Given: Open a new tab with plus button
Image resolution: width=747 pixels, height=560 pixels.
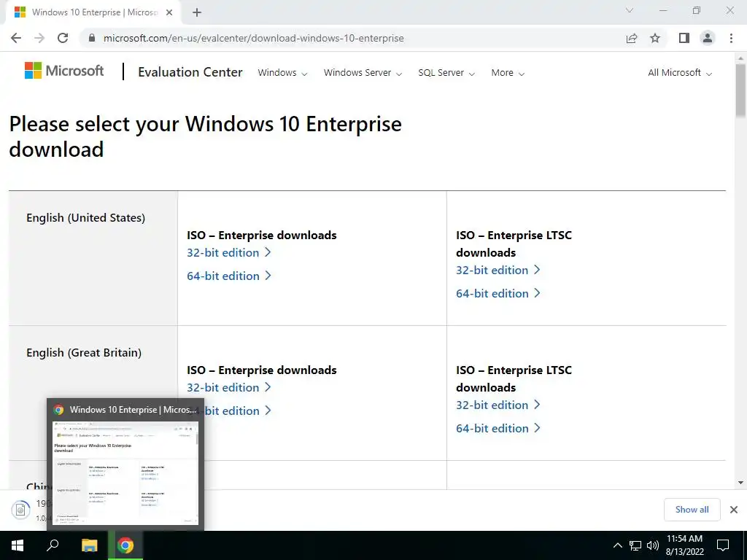Looking at the screenshot, I should click(x=197, y=12).
